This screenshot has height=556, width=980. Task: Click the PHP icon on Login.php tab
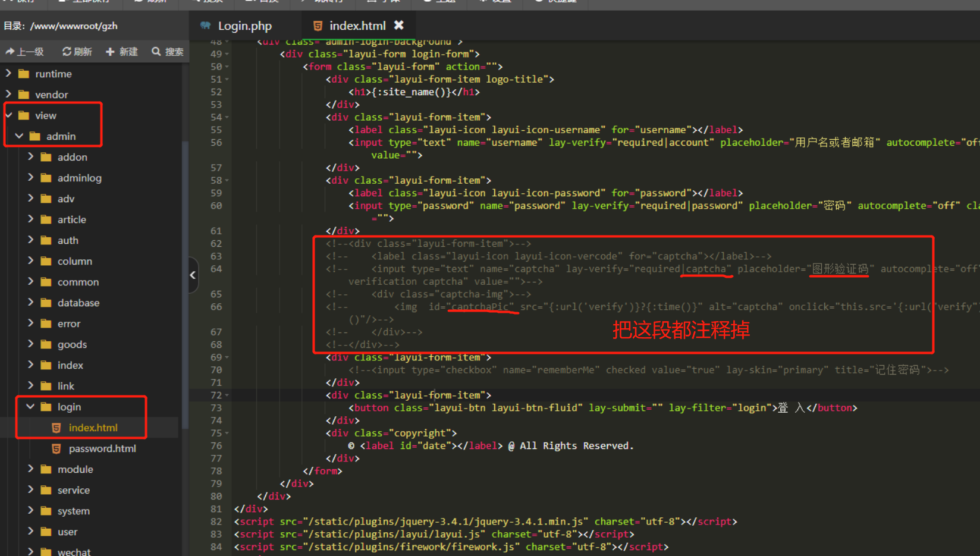[x=206, y=26]
